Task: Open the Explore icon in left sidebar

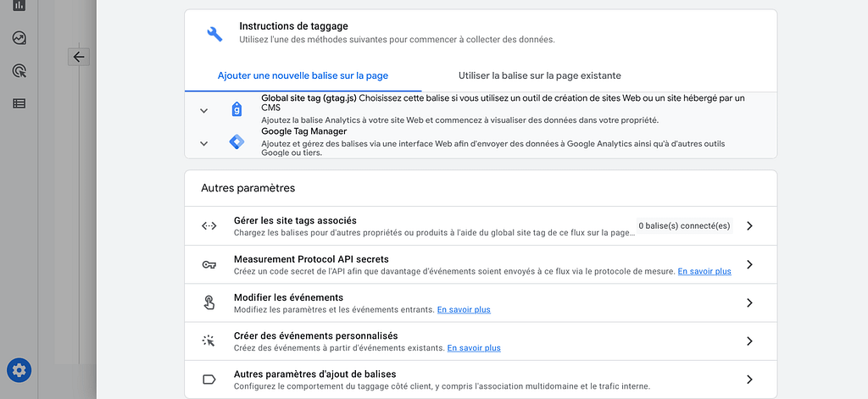Action: [19, 38]
